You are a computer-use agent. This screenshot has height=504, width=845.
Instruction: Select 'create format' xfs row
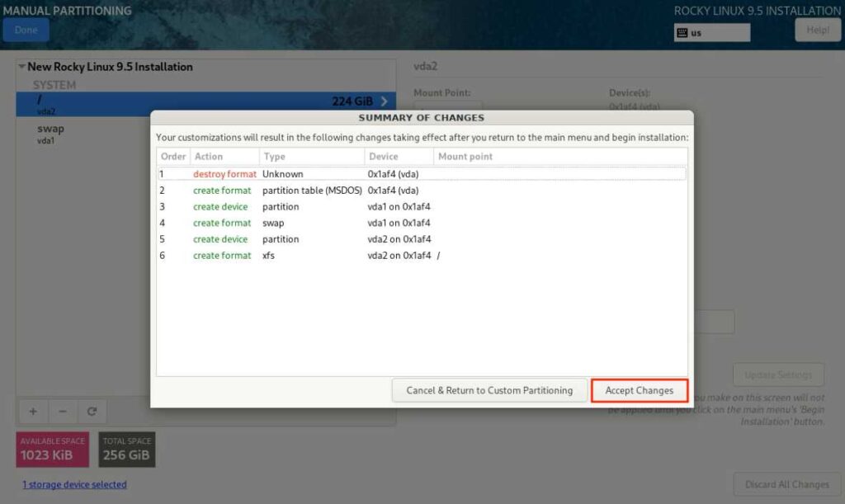click(422, 255)
